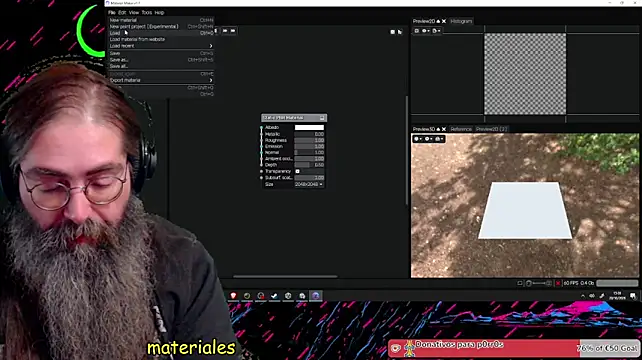The image size is (642, 360).
Task: Open the Preview3D camera export dropdown
Action: coord(439,139)
